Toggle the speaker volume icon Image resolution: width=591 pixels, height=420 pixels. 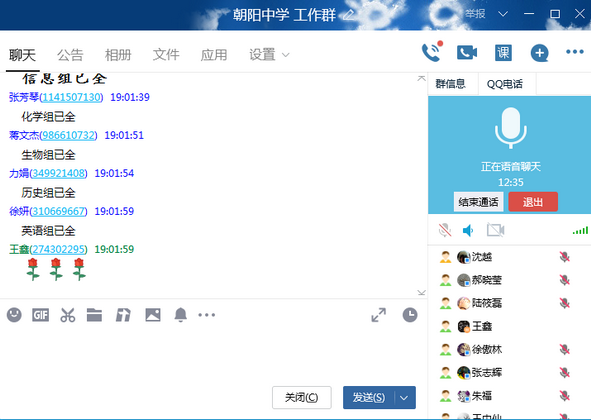pos(468,230)
